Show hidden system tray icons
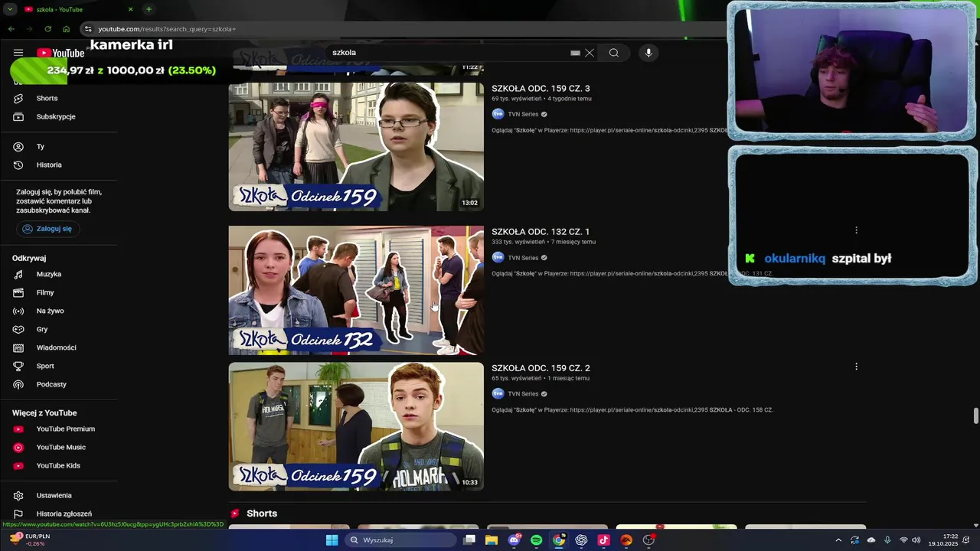Screen dimensions: 980x551 point(838,540)
